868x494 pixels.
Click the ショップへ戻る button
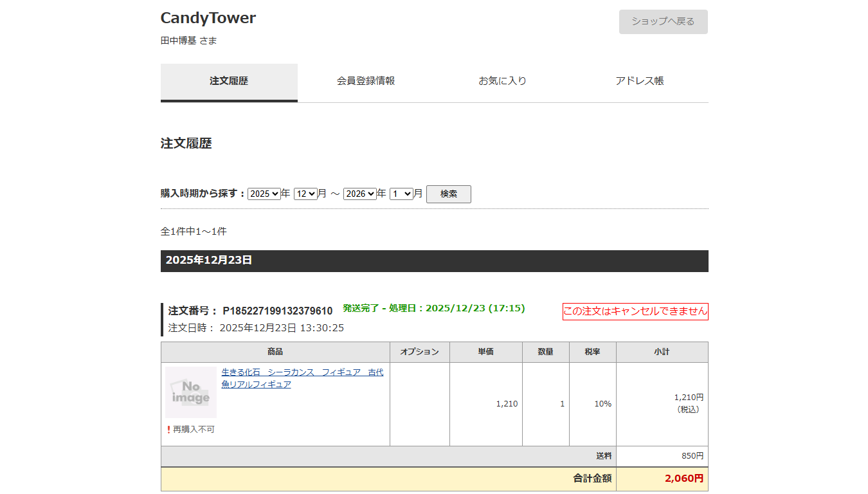tap(663, 22)
